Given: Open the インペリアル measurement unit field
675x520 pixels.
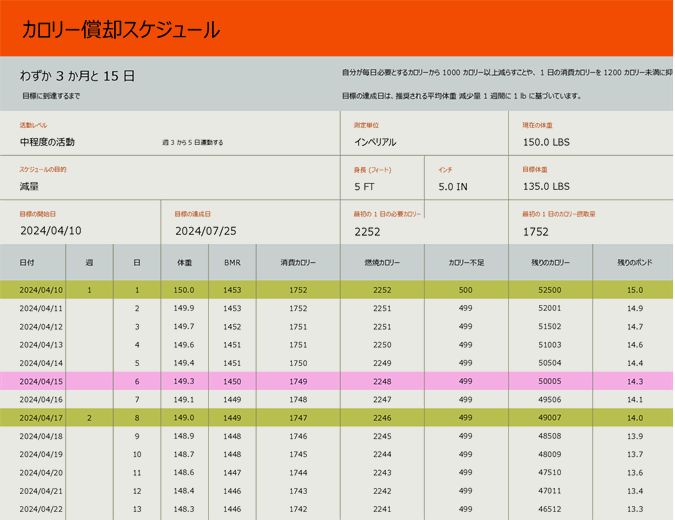Looking at the screenshot, I should click(375, 142).
